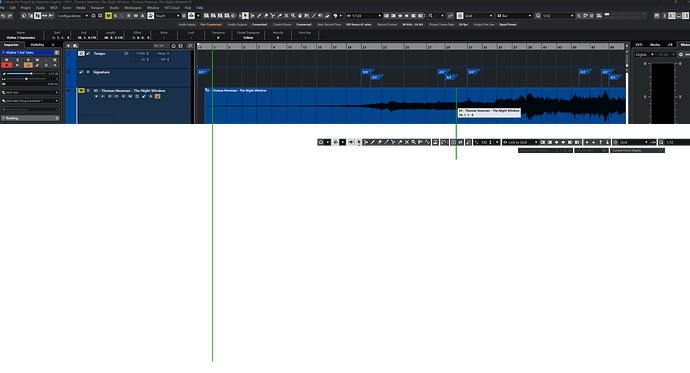Image resolution: width=690 pixels, height=373 pixels.
Task: Open the MIDI input routing dropdown in Inspector
Action: pyautogui.click(x=30, y=92)
